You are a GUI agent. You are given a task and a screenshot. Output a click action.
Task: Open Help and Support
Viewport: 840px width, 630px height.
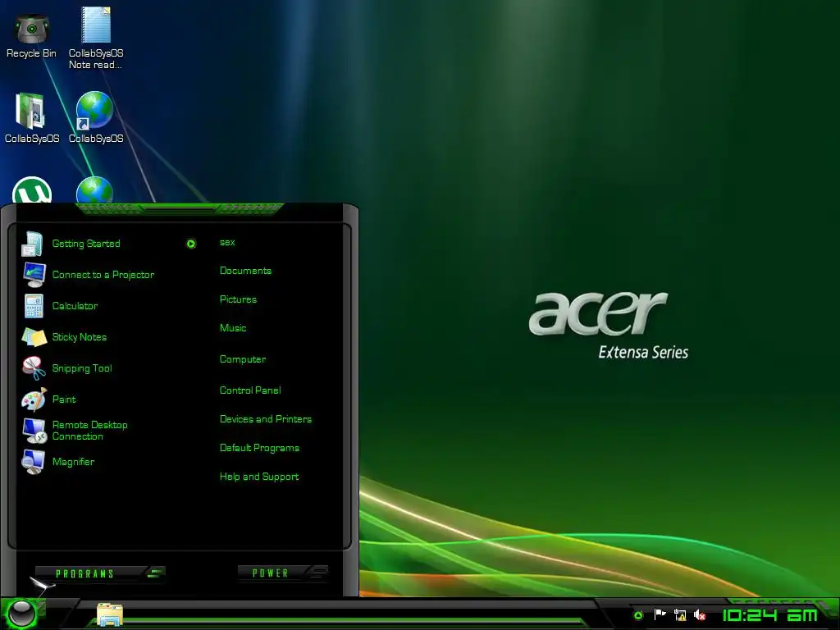coord(259,477)
